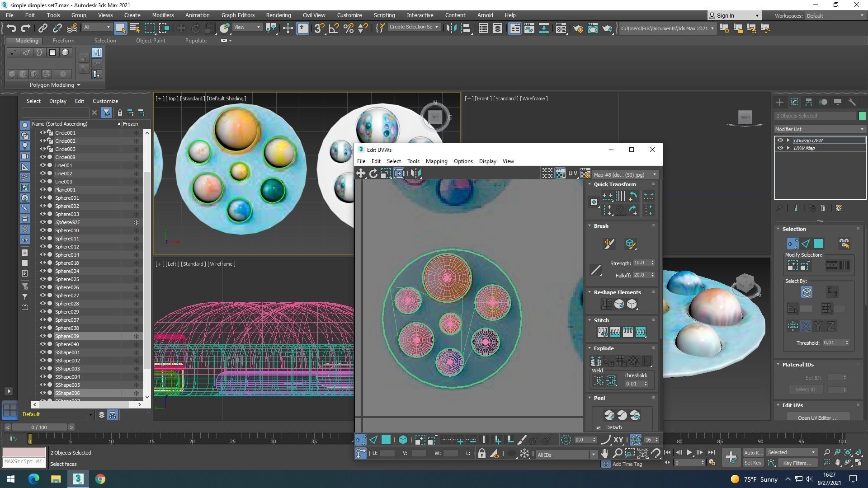Click the object color swatch near 2 Objects Selected
This screenshot has height=488, width=868.
pyautogui.click(x=863, y=115)
